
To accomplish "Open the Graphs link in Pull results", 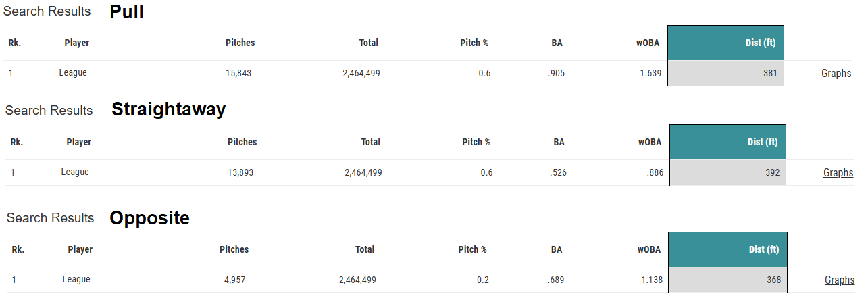I will 836,74.
